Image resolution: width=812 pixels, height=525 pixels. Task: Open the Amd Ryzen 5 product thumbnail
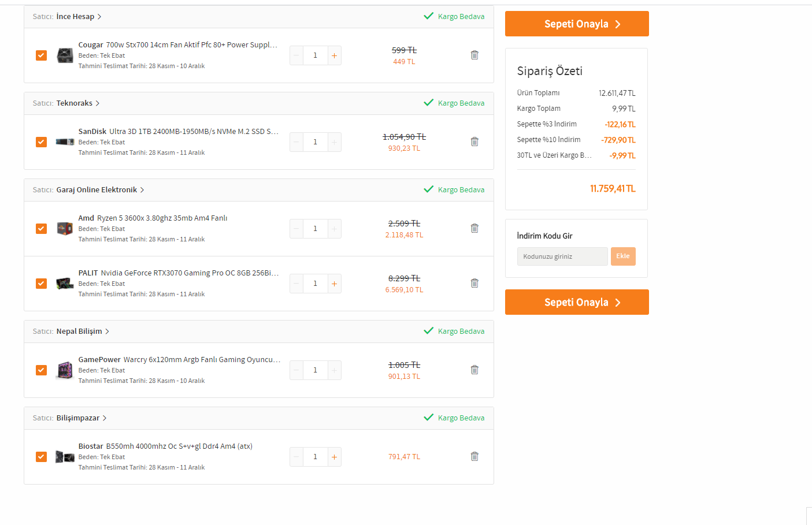coord(65,229)
